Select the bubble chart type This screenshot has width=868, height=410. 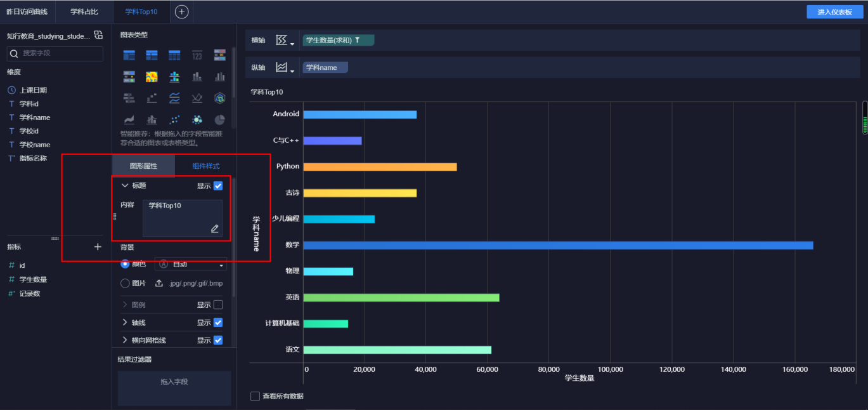point(197,119)
